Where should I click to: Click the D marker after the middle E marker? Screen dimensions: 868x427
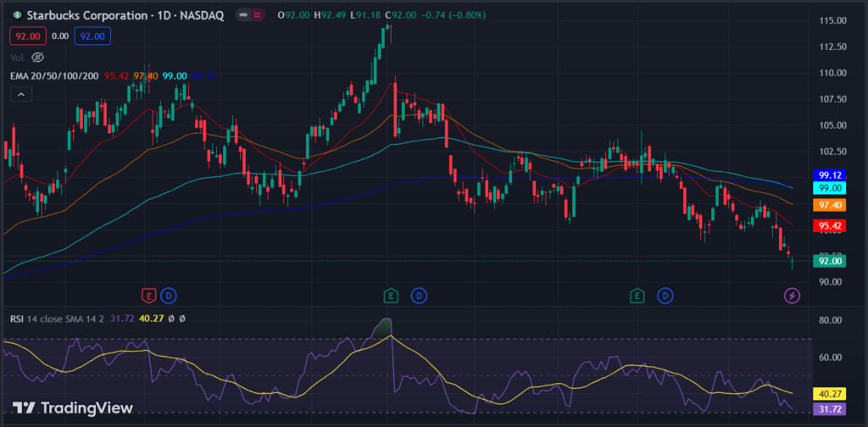(419, 296)
